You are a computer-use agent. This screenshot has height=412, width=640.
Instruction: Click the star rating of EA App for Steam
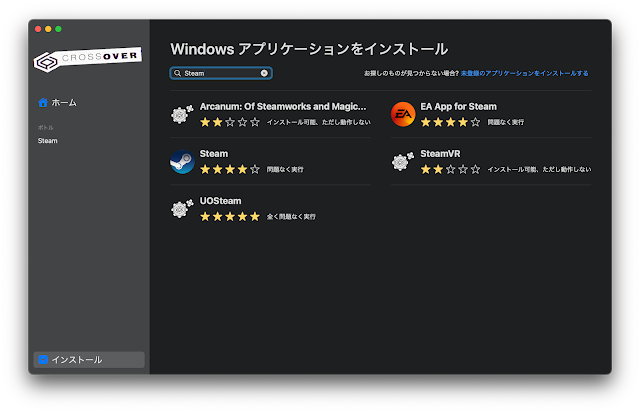pos(451,122)
